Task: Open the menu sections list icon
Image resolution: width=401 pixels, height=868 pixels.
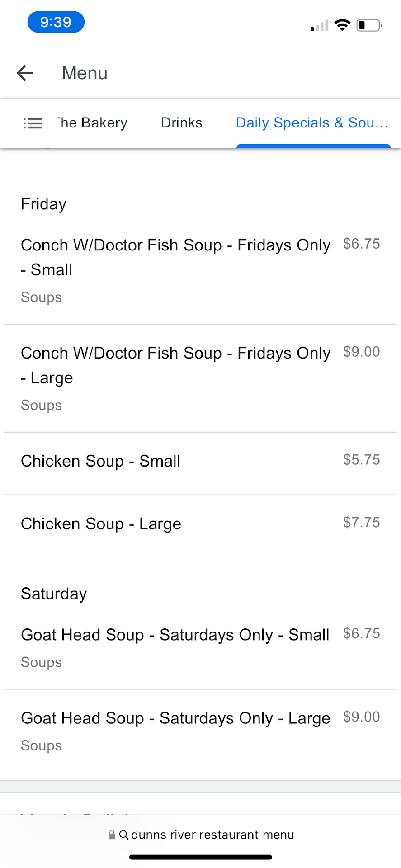Action: 33,123
